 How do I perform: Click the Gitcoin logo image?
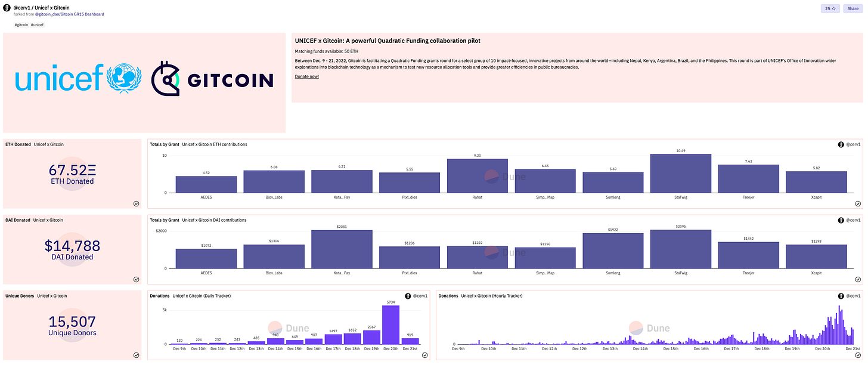coord(212,80)
